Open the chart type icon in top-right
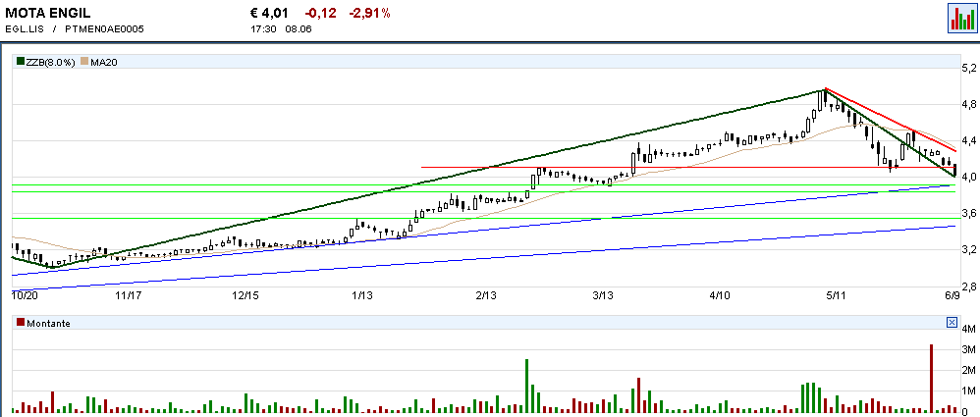980x417 pixels. point(962,18)
